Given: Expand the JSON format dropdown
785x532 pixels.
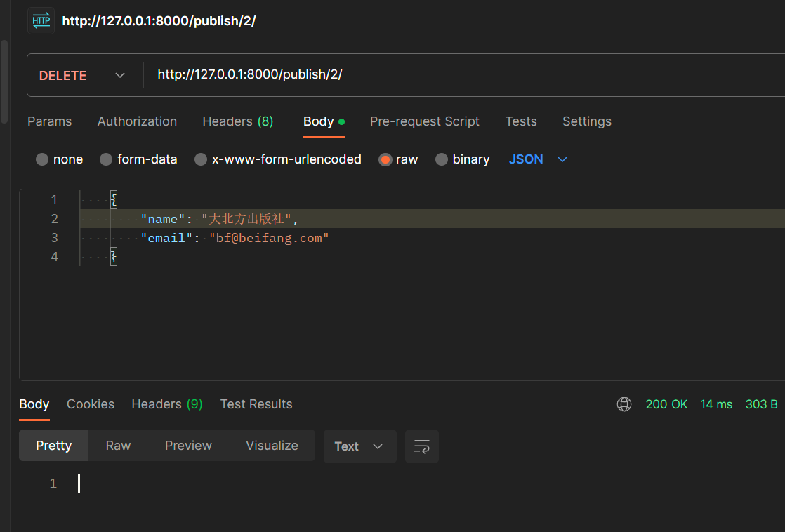Looking at the screenshot, I should point(538,159).
